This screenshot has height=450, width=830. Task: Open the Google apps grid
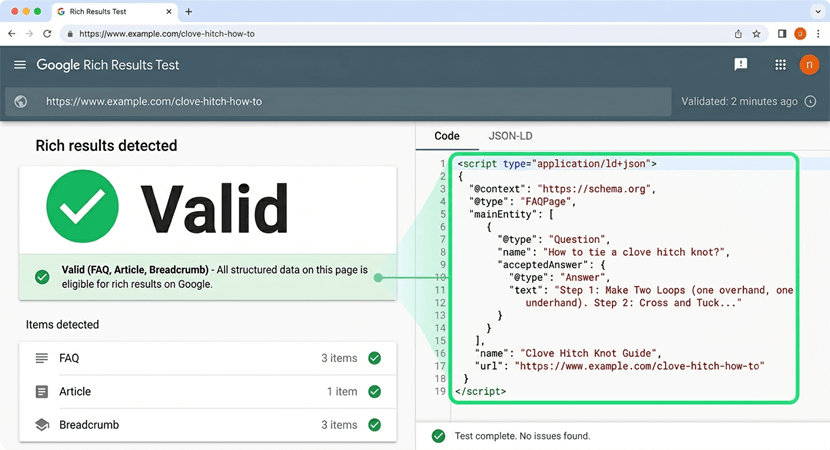780,65
